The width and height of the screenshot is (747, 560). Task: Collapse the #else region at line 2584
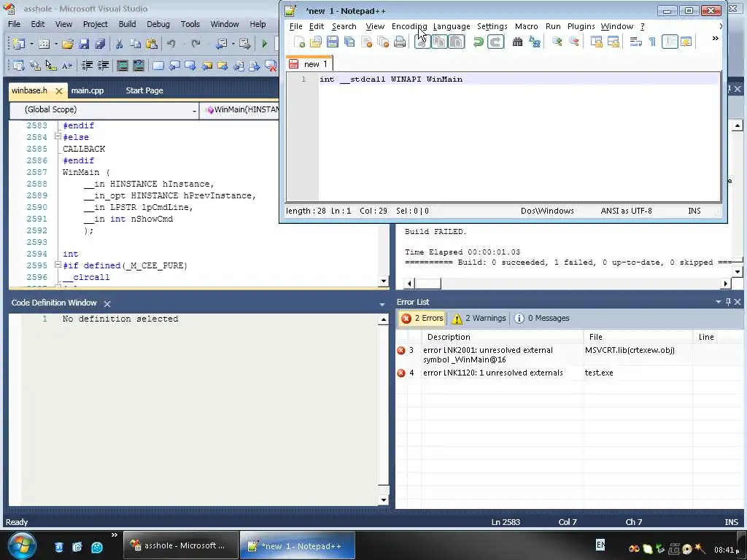(58, 136)
